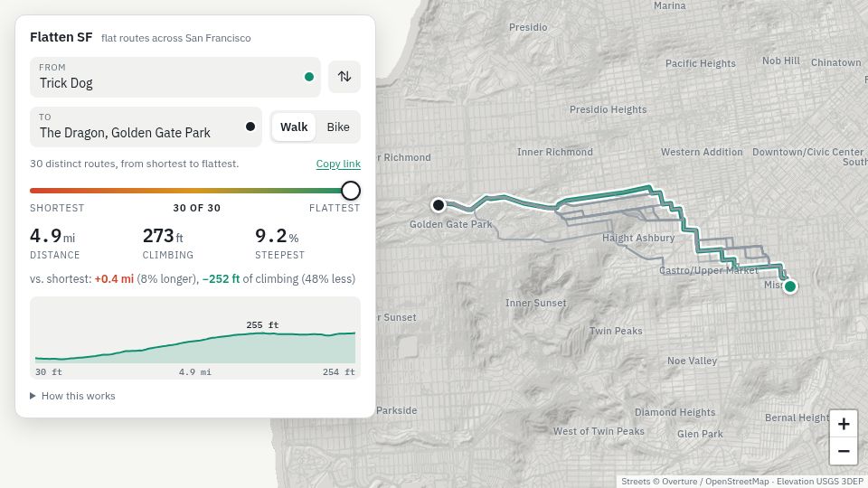Click the Pacific Heights map label
The width and height of the screenshot is (868, 488).
[700, 63]
